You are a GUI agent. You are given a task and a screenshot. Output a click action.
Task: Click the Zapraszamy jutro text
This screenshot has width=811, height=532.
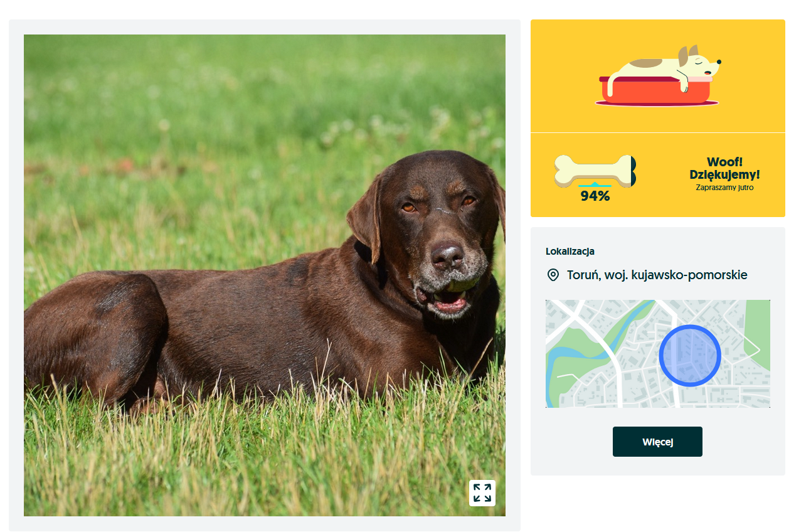point(724,188)
